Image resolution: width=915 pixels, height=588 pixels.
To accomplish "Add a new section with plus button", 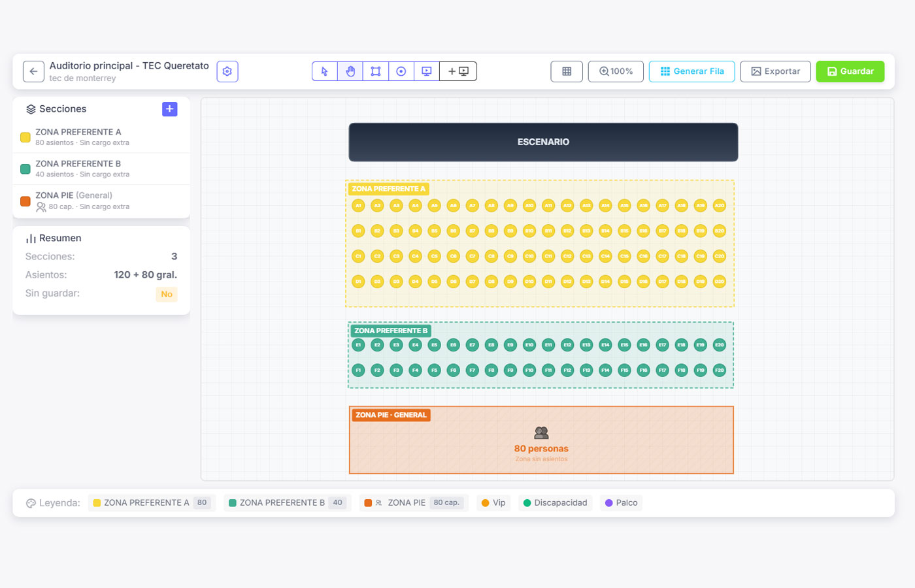I will pos(170,109).
